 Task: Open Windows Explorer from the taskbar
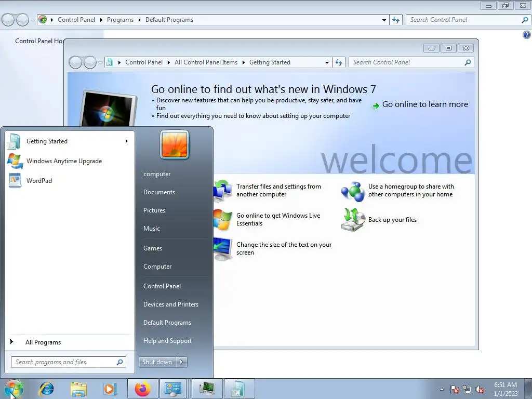[78, 389]
